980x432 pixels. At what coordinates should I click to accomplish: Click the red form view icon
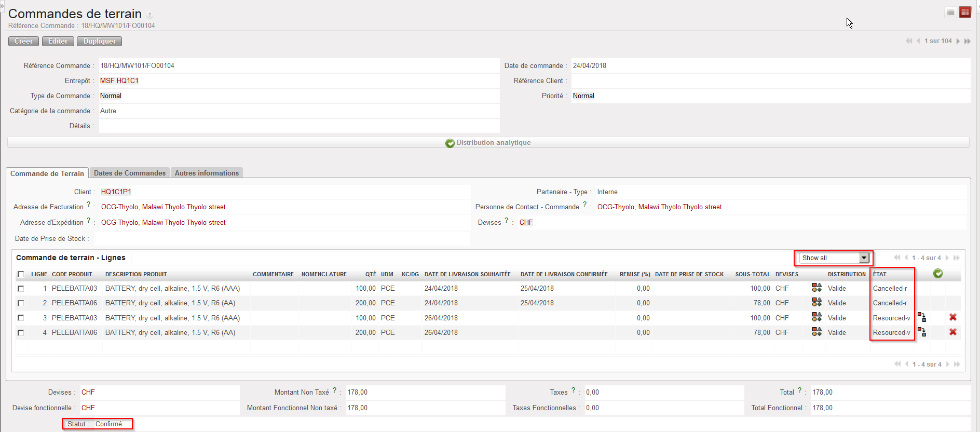tap(965, 12)
